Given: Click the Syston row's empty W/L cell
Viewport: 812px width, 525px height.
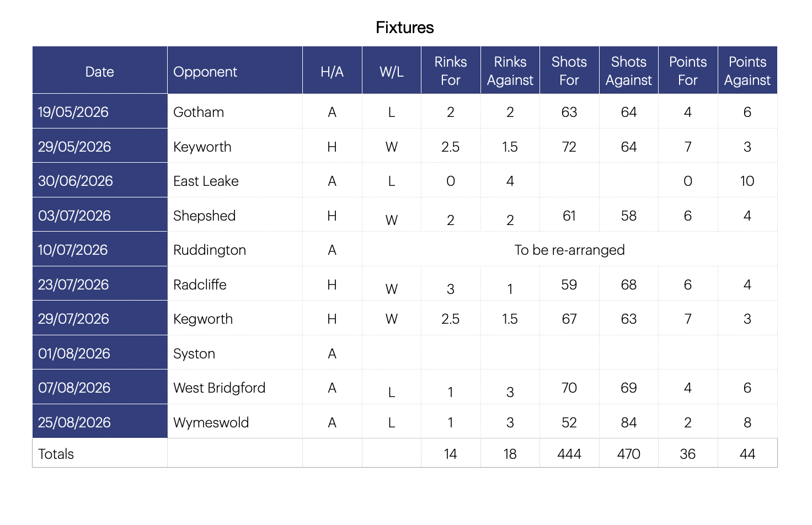Looking at the screenshot, I should coord(392,353).
